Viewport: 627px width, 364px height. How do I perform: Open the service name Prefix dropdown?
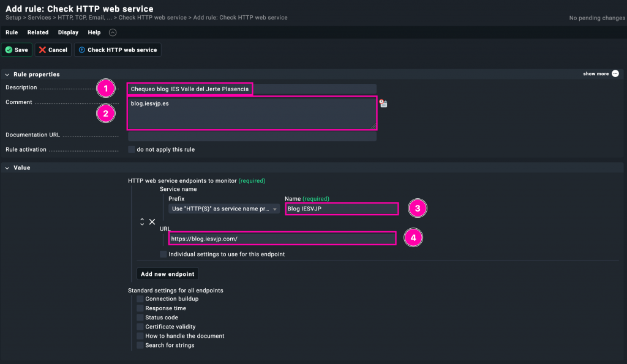click(x=224, y=209)
